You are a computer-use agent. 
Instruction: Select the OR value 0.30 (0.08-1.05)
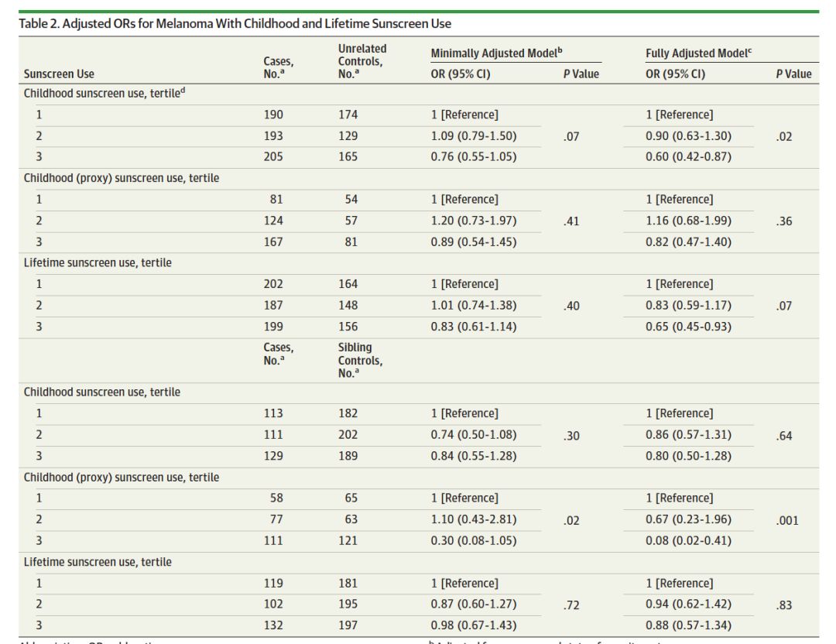click(473, 541)
